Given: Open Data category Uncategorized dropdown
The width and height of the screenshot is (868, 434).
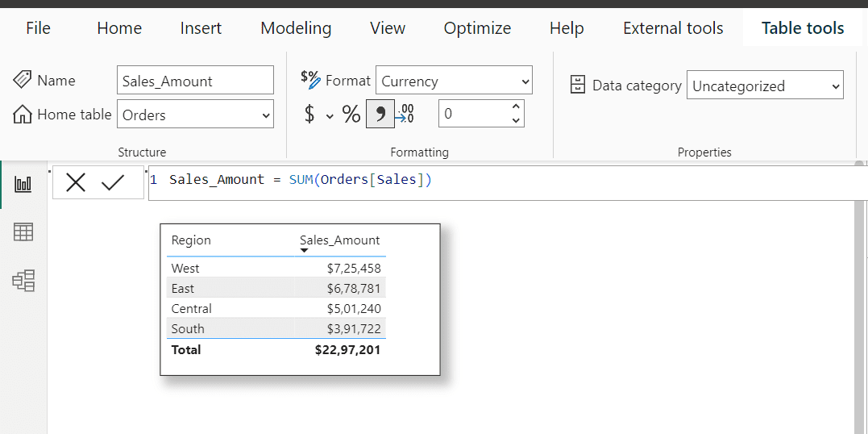Looking at the screenshot, I should click(x=764, y=86).
